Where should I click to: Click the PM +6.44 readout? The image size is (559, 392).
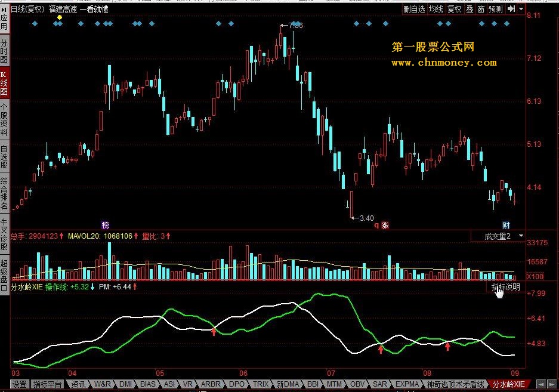(x=118, y=287)
